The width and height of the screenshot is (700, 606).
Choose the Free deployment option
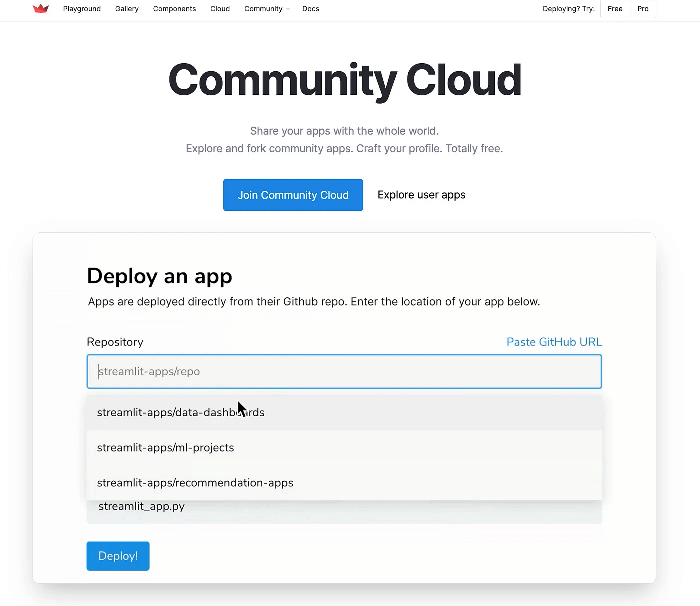click(615, 9)
